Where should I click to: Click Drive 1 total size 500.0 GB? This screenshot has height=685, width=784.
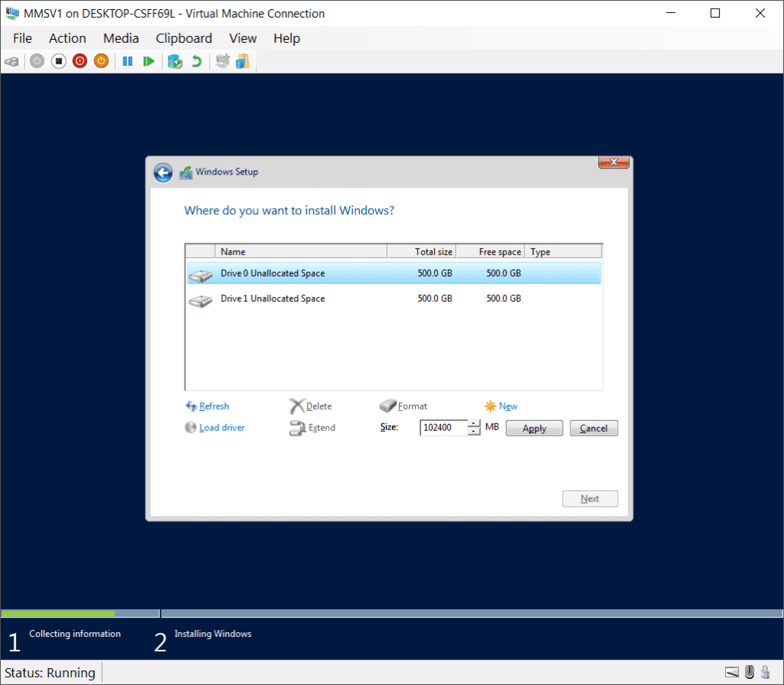coord(435,298)
